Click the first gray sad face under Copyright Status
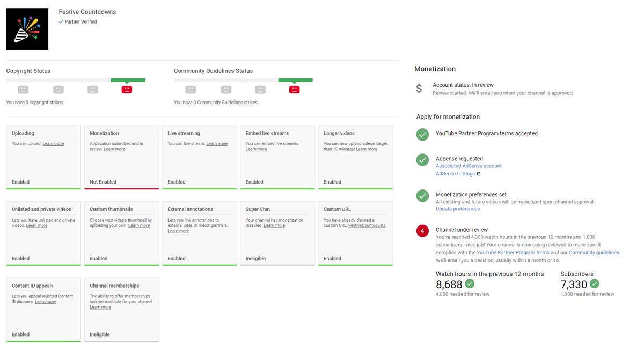 click(x=23, y=90)
